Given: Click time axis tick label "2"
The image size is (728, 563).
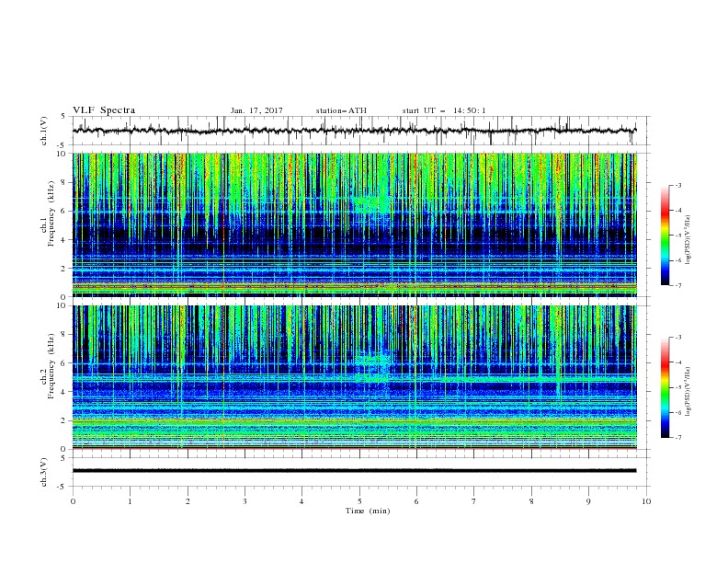Looking at the screenshot, I should (188, 501).
